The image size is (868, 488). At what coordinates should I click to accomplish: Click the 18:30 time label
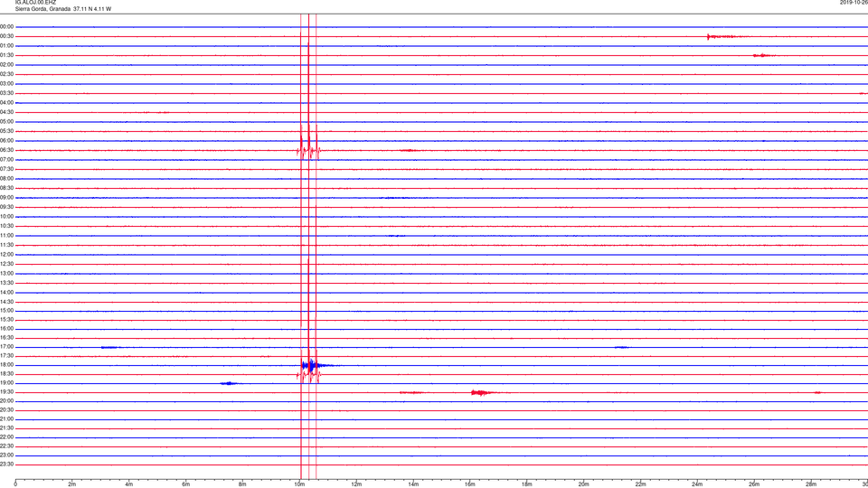point(6,374)
